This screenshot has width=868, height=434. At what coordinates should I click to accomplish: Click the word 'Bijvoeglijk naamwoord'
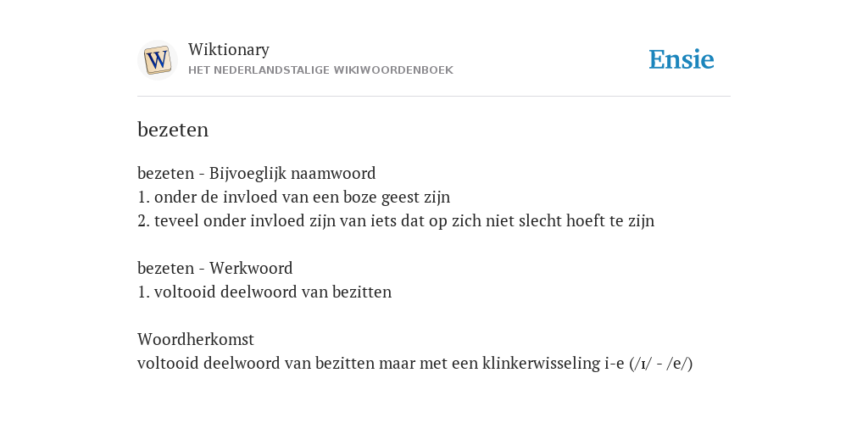292,173
